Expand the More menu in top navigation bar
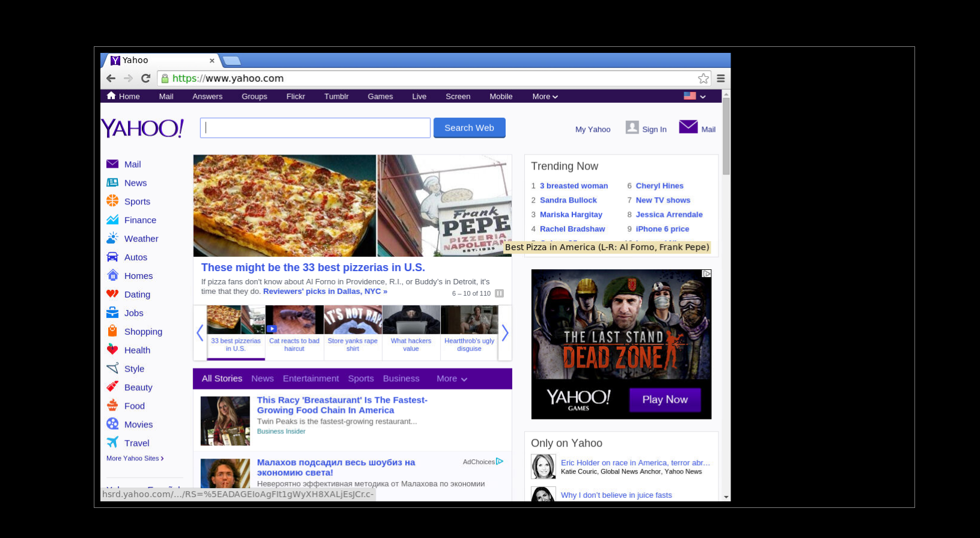980x538 pixels. point(545,96)
